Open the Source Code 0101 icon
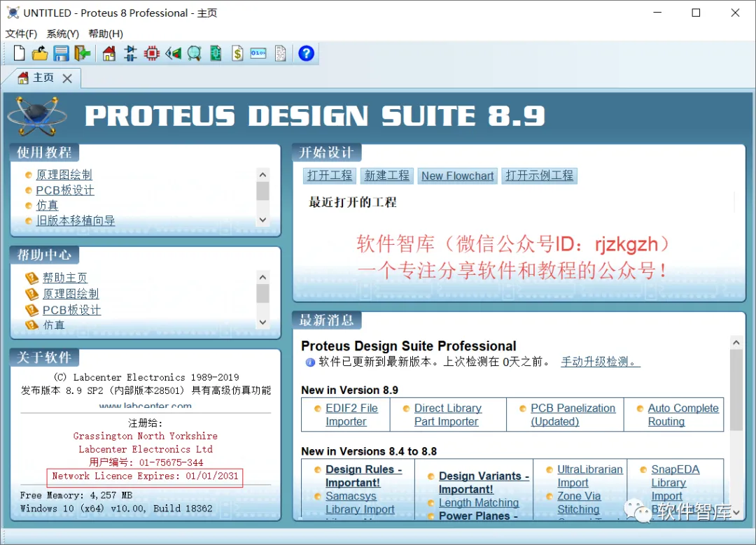The image size is (756, 545). coord(258,53)
